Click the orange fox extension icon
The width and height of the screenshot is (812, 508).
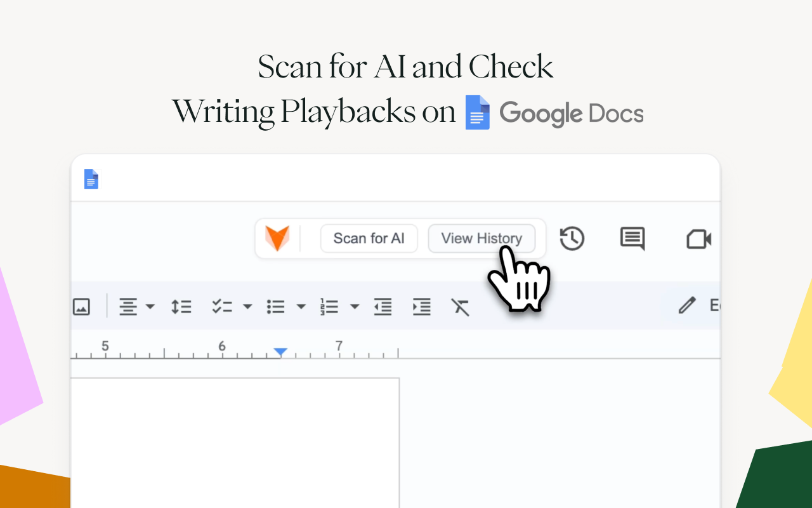pyautogui.click(x=278, y=238)
